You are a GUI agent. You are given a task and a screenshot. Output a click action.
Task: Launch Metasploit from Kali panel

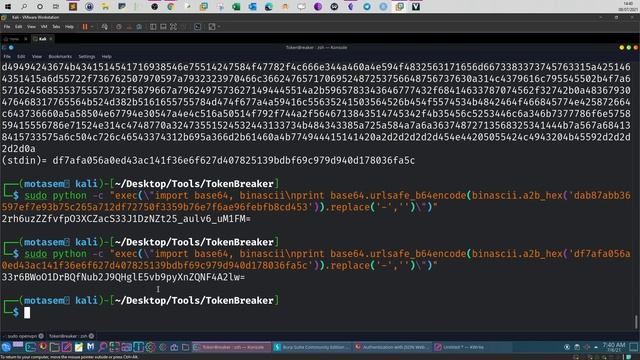(x=90, y=347)
